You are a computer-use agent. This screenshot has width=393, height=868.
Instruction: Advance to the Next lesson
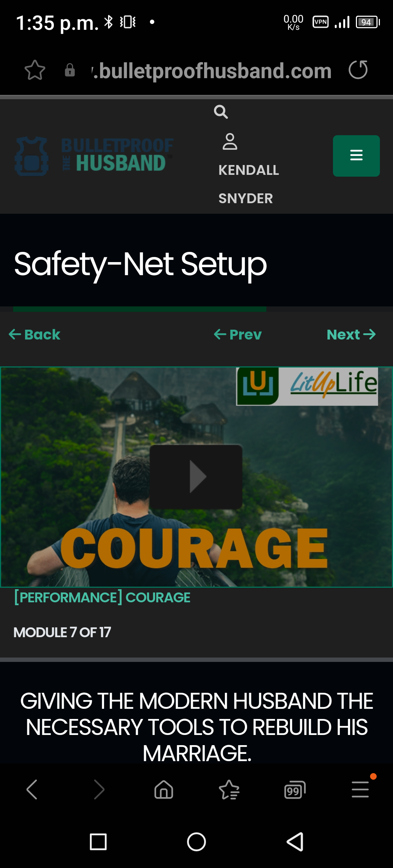coord(351,334)
